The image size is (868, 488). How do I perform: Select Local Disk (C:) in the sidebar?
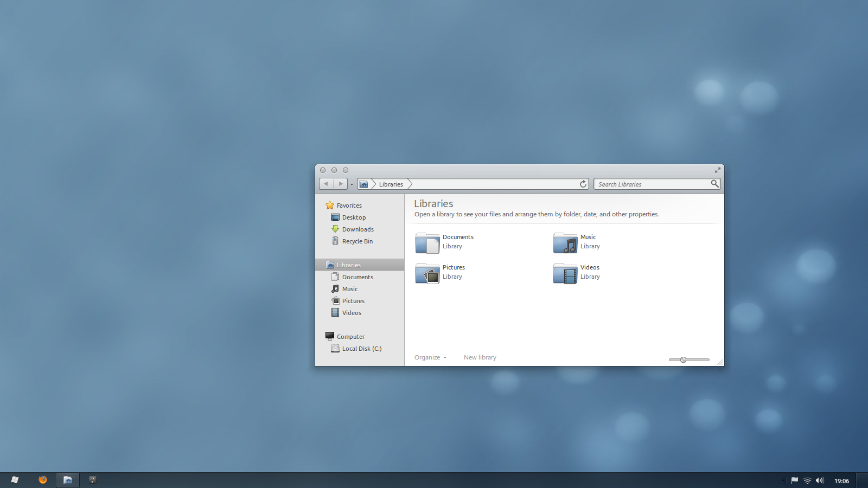pyautogui.click(x=361, y=348)
